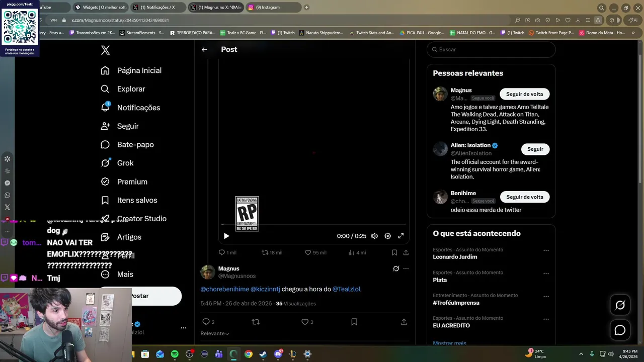
Task: Show hidden tray icons chevron
Action: (581, 354)
